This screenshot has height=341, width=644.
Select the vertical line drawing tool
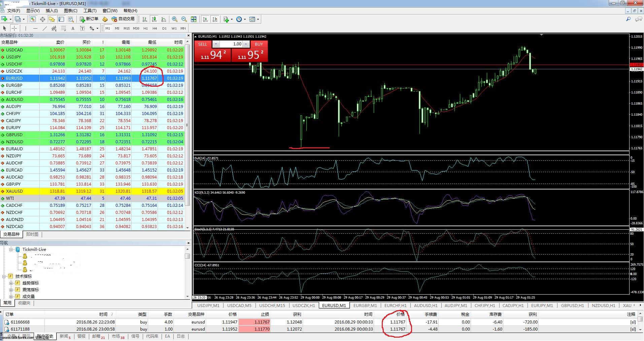pyautogui.click(x=26, y=28)
